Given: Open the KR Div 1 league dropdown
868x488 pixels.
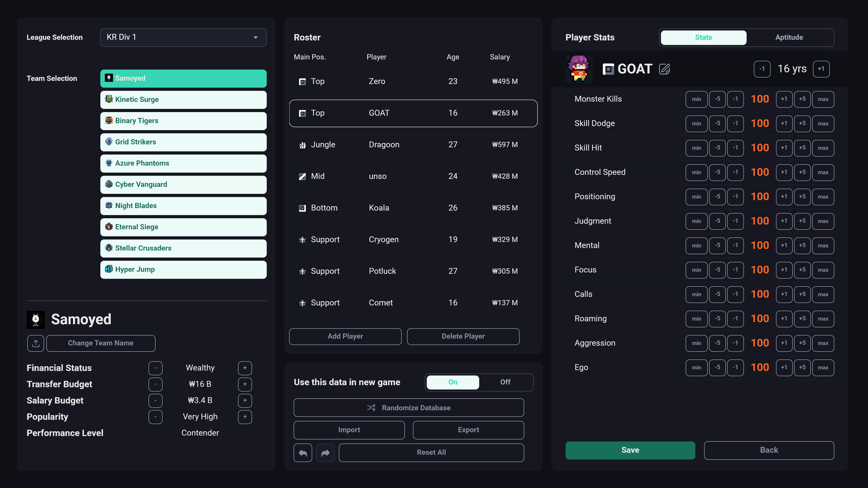Looking at the screenshot, I should (183, 37).
